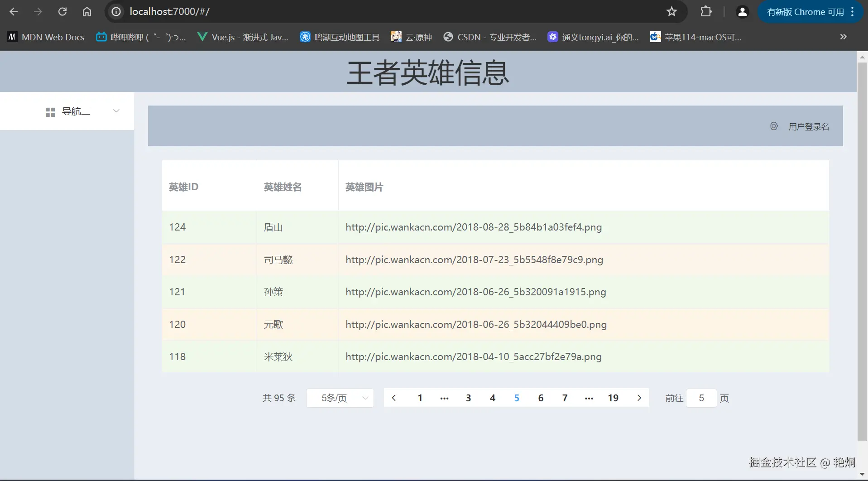Screen dimensions: 868x481
Task: Open the Chrome extensions icon
Action: point(705,11)
